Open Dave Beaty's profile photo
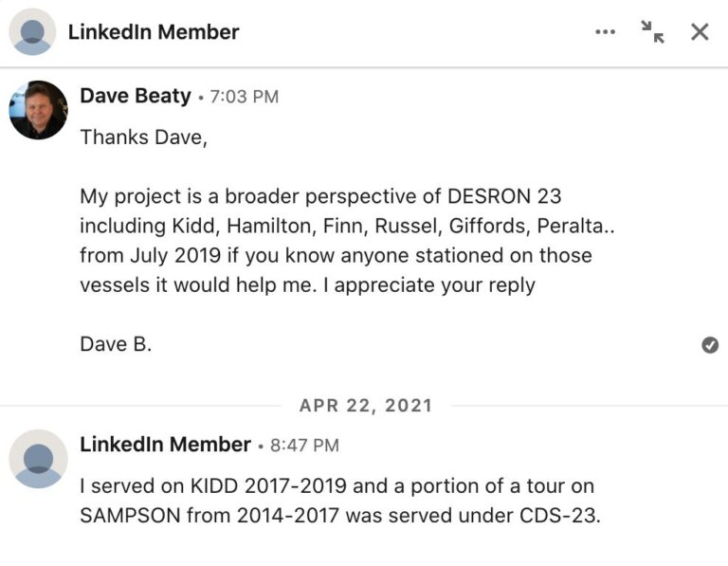The image size is (728, 566). pos(39,110)
